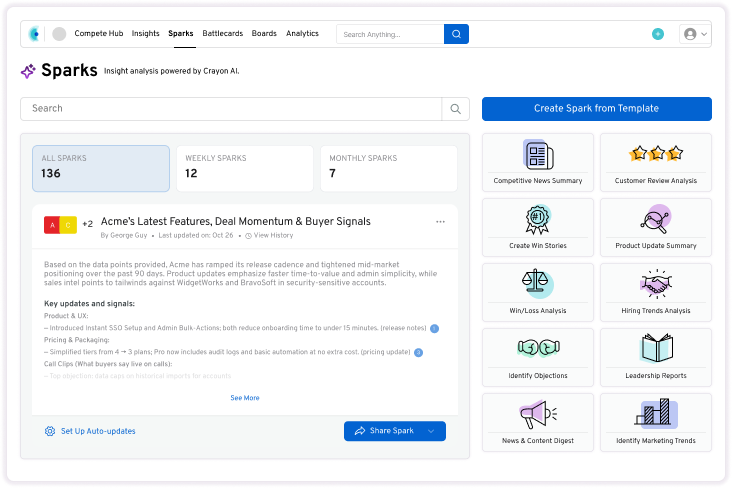This screenshot has height=488, width=732.
Task: Filter by Monthly Sparks card
Action: tap(388, 168)
